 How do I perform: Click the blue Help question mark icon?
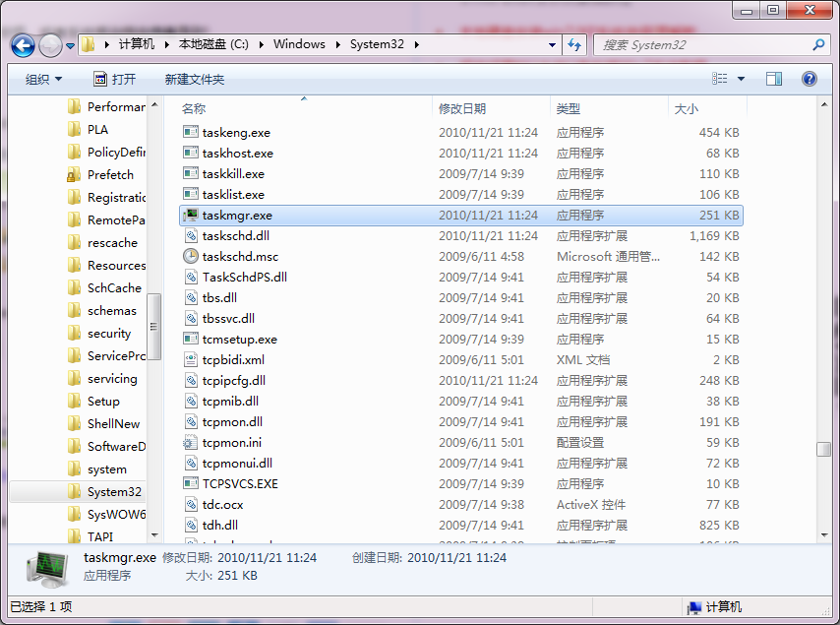(809, 79)
